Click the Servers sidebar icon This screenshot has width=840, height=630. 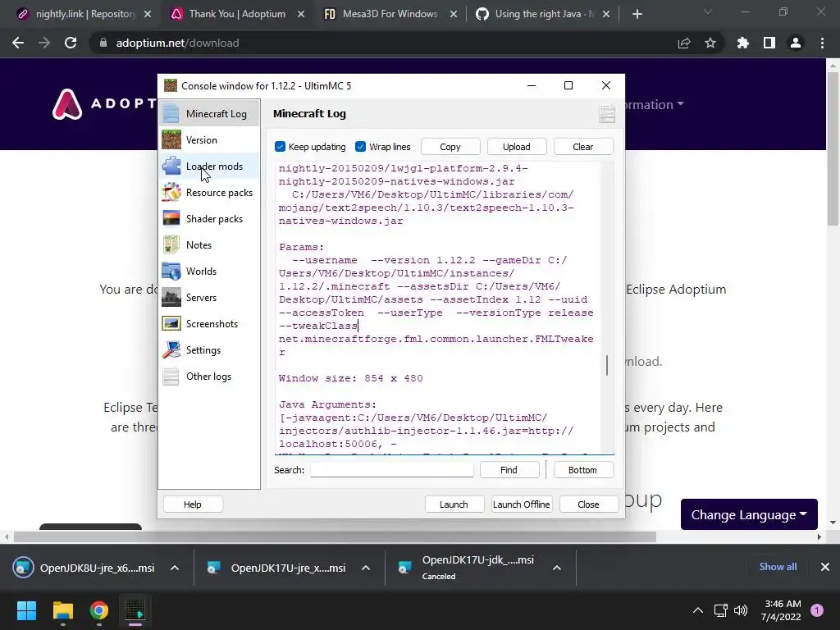(x=171, y=297)
